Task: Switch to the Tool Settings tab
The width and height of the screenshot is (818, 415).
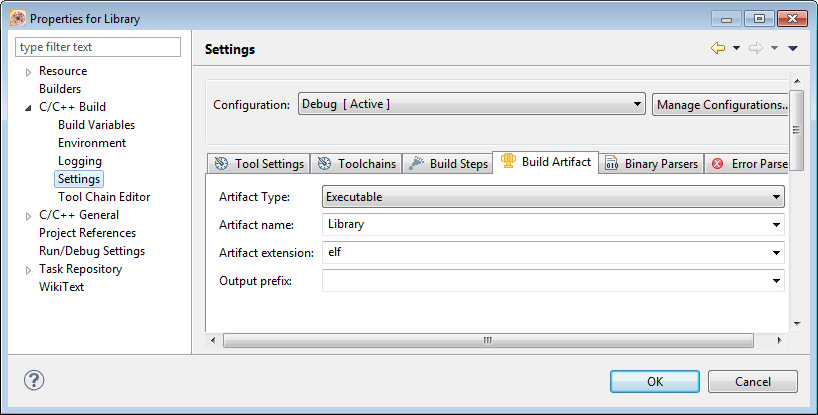Action: (259, 164)
